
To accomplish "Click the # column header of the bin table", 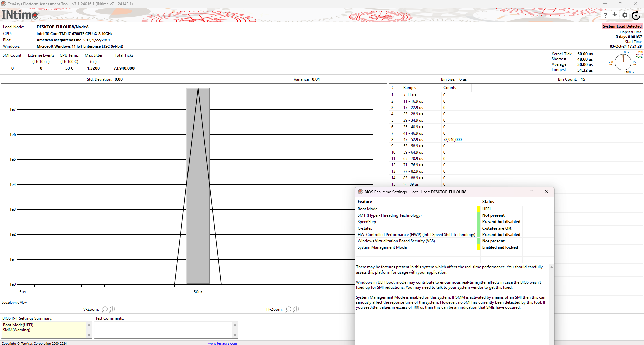I will 395,88.
